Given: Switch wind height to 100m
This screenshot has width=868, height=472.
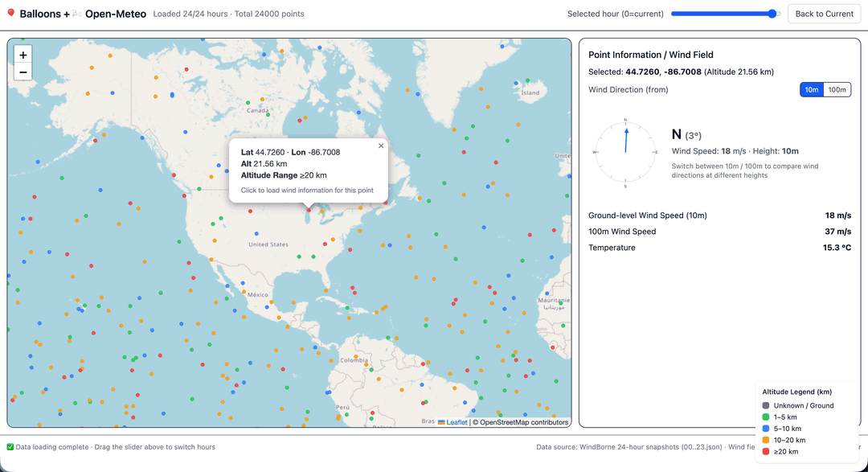Looking at the screenshot, I should (837, 89).
